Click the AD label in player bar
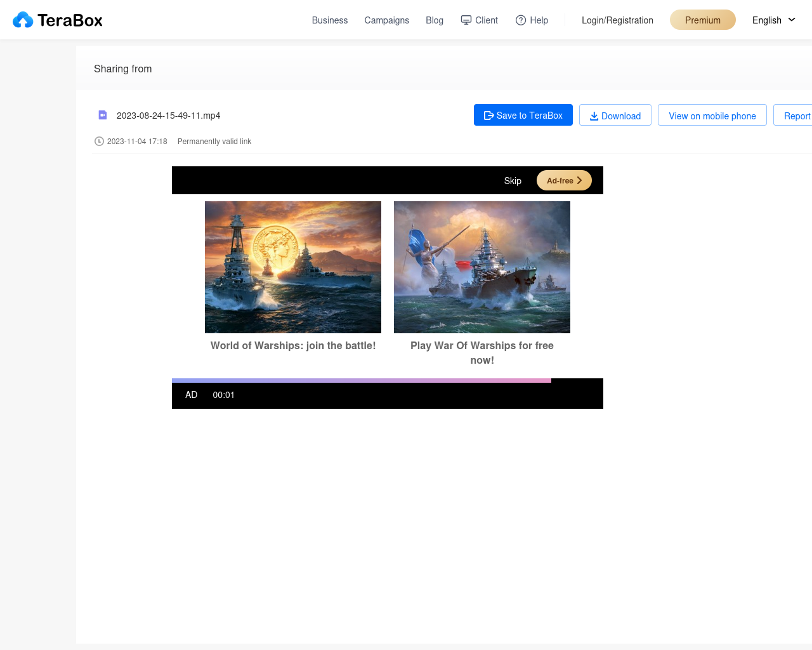Viewport: 812px width, 650px height. tap(191, 395)
